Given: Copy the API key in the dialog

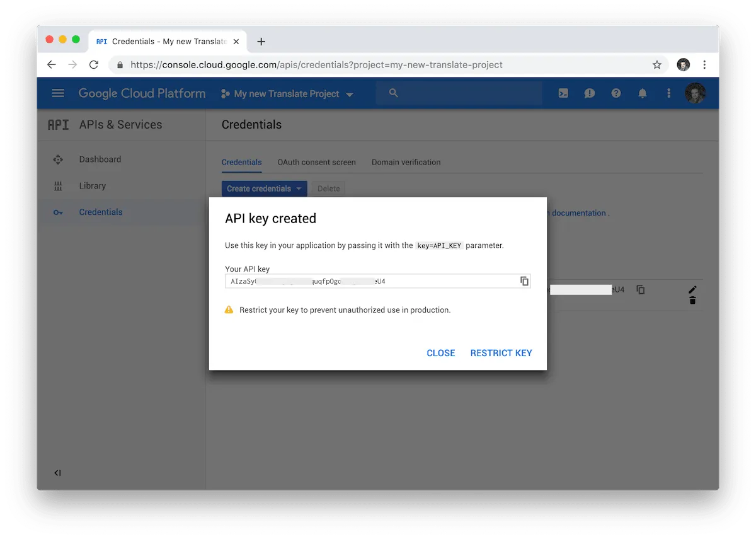Looking at the screenshot, I should 524,281.
